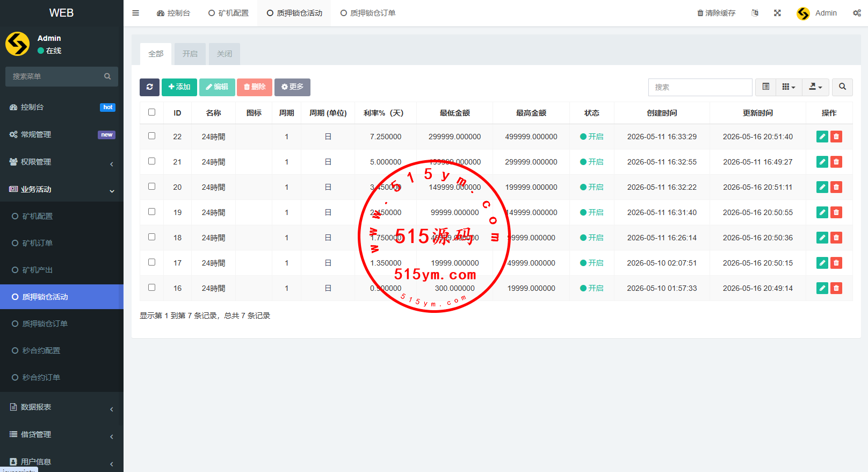
Task: Click the search magnifier button beside export
Action: 842,87
